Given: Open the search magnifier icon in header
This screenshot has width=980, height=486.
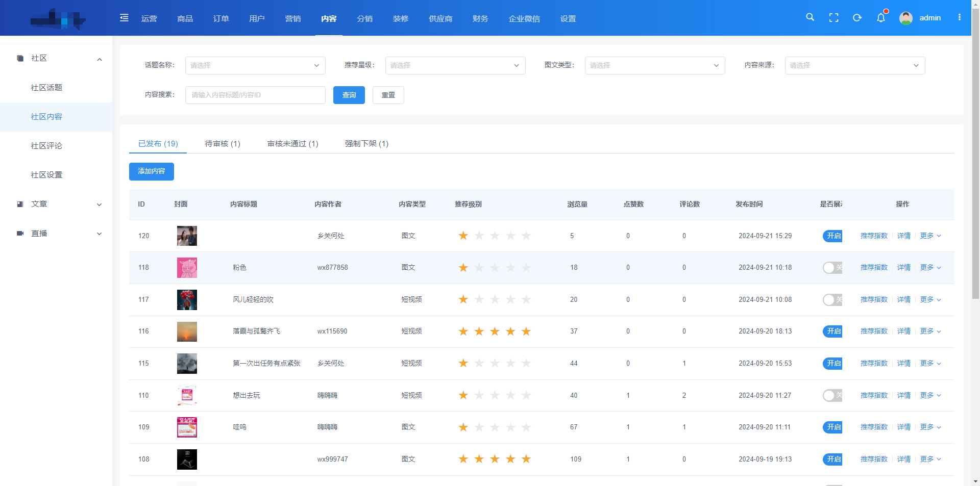Looking at the screenshot, I should [x=810, y=17].
